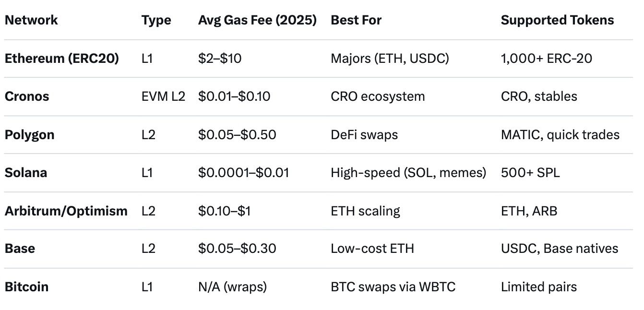This screenshot has width=644, height=310.
Task: Click the 1,000+ ERC-20 tokens cell
Action: (546, 59)
